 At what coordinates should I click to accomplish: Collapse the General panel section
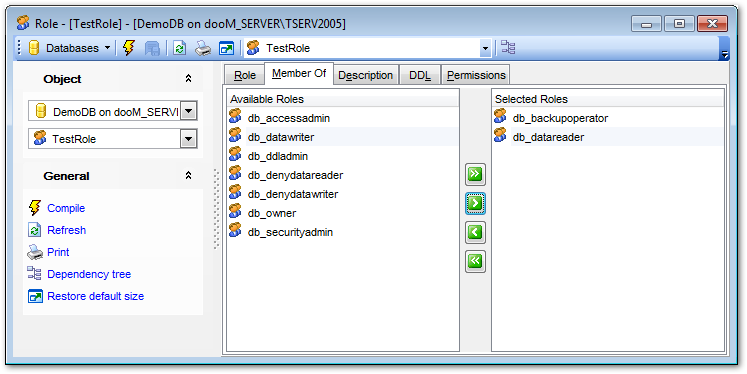(x=189, y=175)
